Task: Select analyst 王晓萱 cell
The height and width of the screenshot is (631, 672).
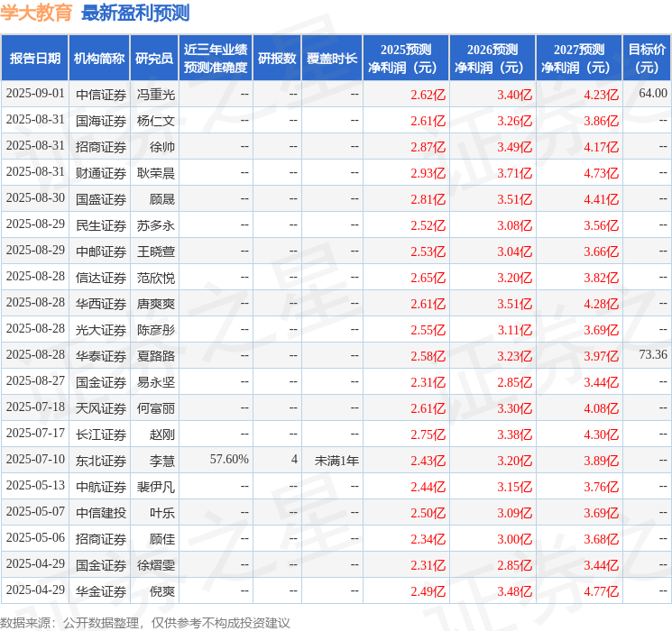Action: click(155, 251)
